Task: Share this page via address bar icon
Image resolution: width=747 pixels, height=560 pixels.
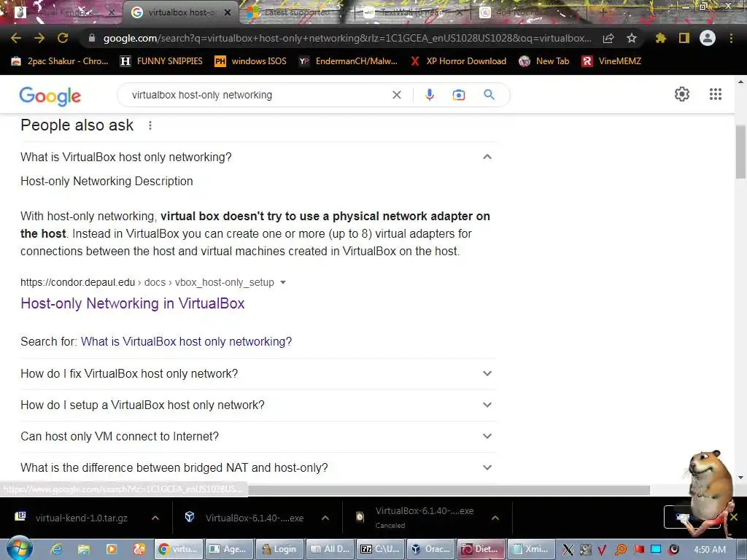Action: point(608,38)
